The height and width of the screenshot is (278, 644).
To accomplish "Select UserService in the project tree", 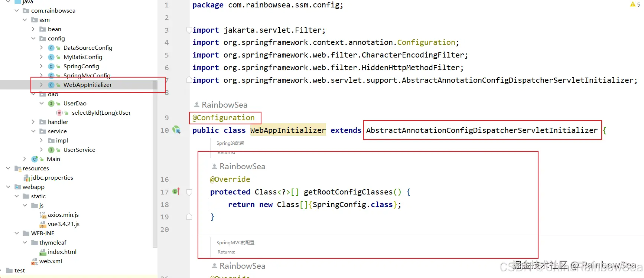I will (79, 150).
